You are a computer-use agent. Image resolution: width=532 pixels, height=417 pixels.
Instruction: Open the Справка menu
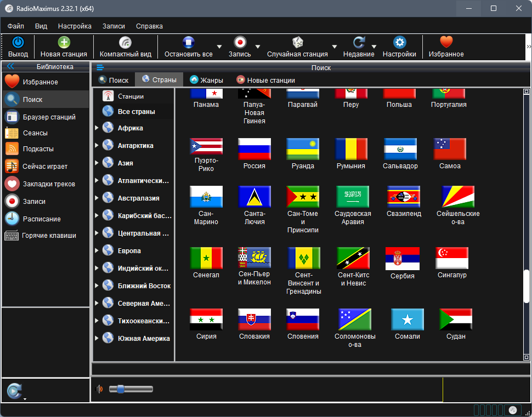click(x=149, y=26)
